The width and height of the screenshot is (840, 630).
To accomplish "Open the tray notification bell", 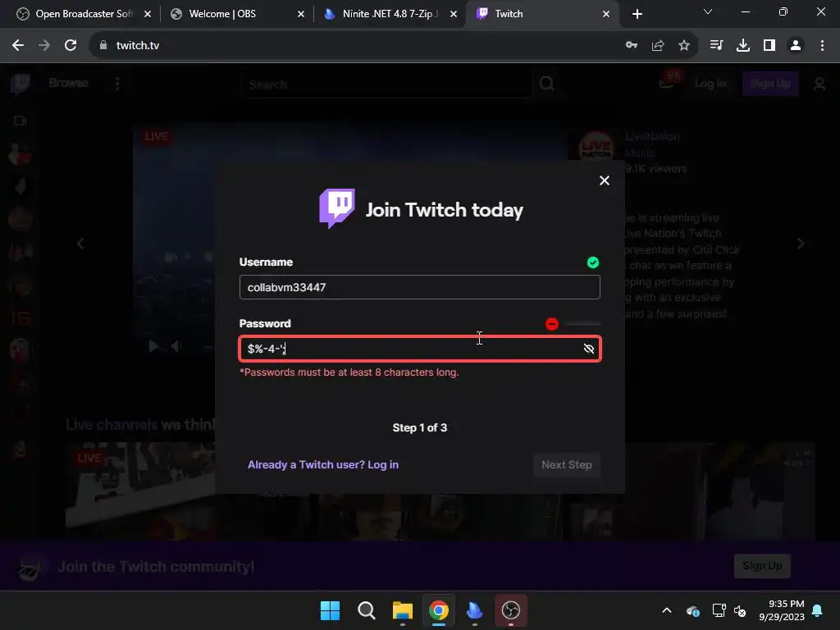I will tap(818, 610).
